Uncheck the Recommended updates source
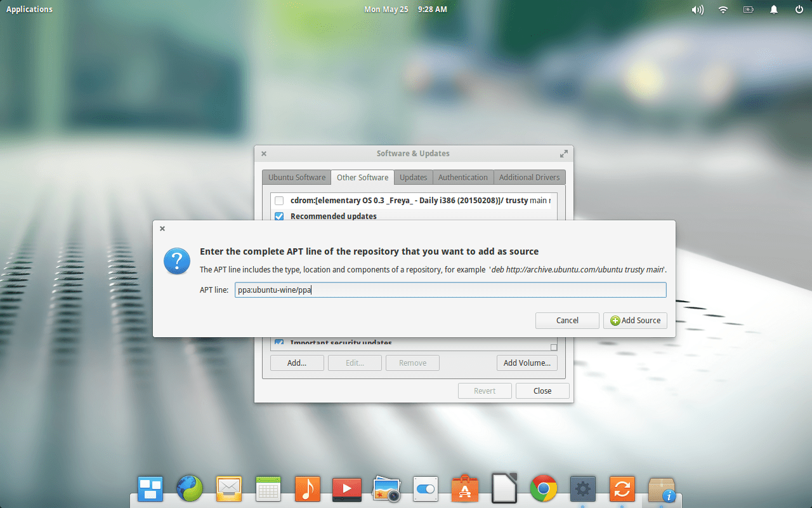This screenshot has width=812, height=508. tap(279, 216)
